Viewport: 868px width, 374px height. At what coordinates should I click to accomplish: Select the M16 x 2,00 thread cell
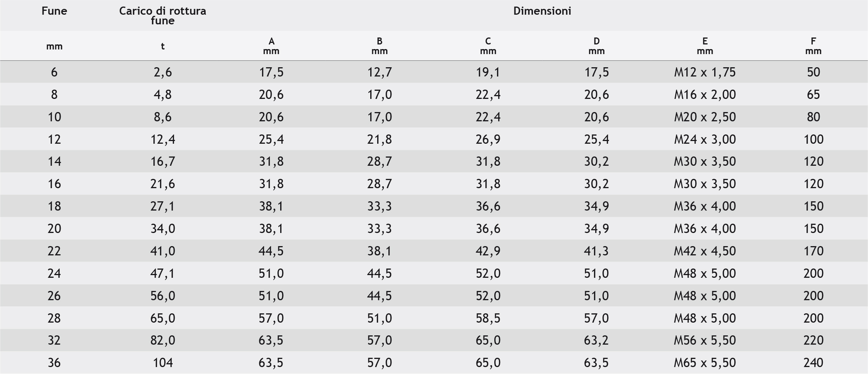pyautogui.click(x=705, y=95)
